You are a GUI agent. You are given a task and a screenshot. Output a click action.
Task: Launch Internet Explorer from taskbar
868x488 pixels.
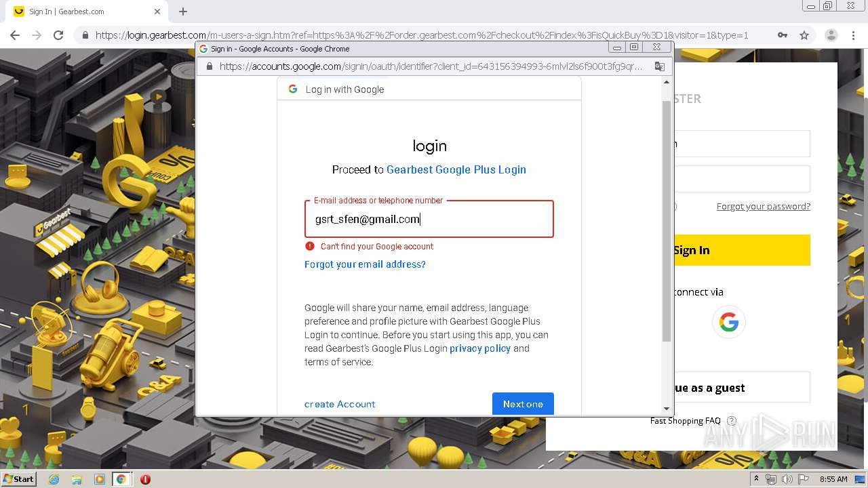click(54, 479)
